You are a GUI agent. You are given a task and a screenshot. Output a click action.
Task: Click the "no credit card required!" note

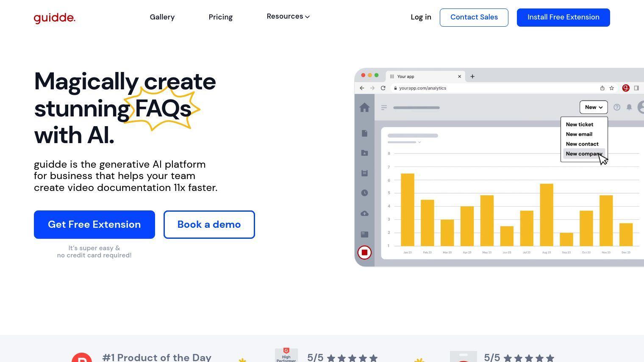(94, 255)
